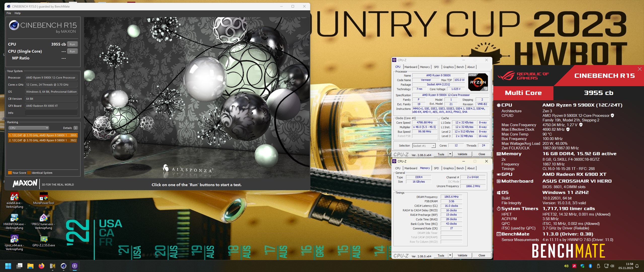The height and width of the screenshot is (272, 644).
Task: Select second ranking entry scoring 3922
Action: [43, 140]
